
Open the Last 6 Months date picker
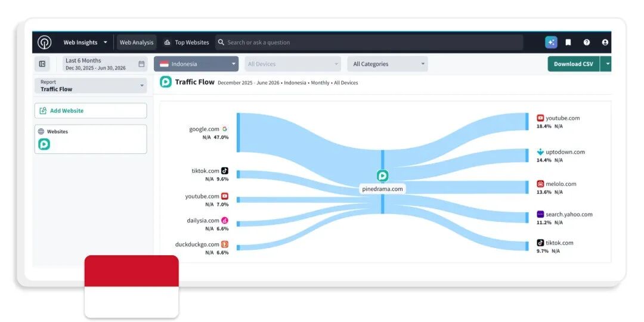point(105,64)
